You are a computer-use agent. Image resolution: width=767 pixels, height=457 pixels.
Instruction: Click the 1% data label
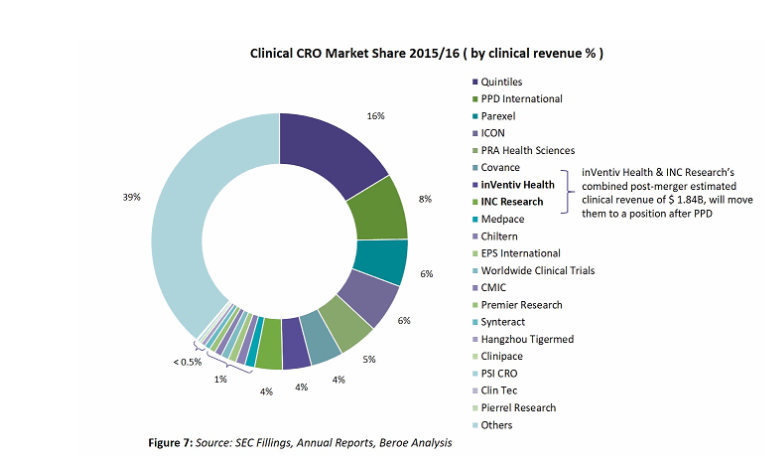221,379
